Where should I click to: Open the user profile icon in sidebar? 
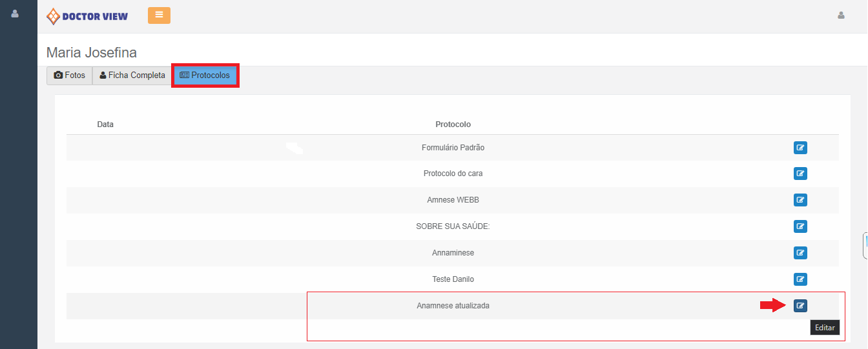coord(15,14)
